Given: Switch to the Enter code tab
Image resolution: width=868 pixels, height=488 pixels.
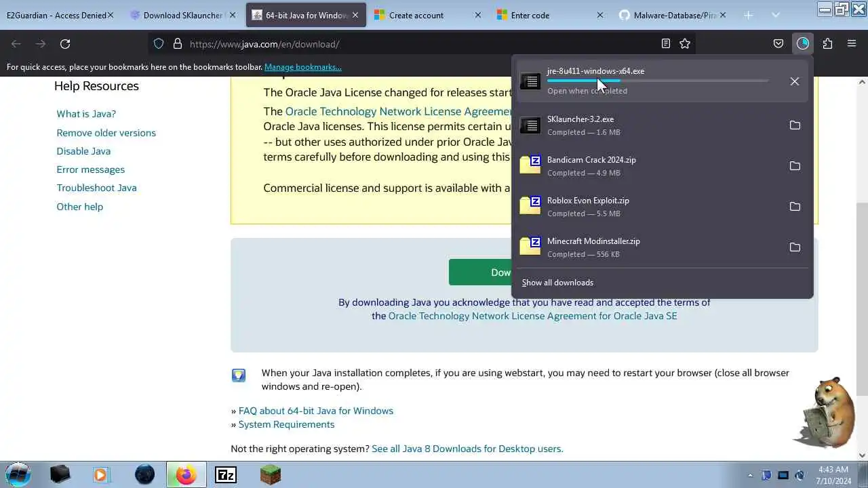Looking at the screenshot, I should pos(550,15).
